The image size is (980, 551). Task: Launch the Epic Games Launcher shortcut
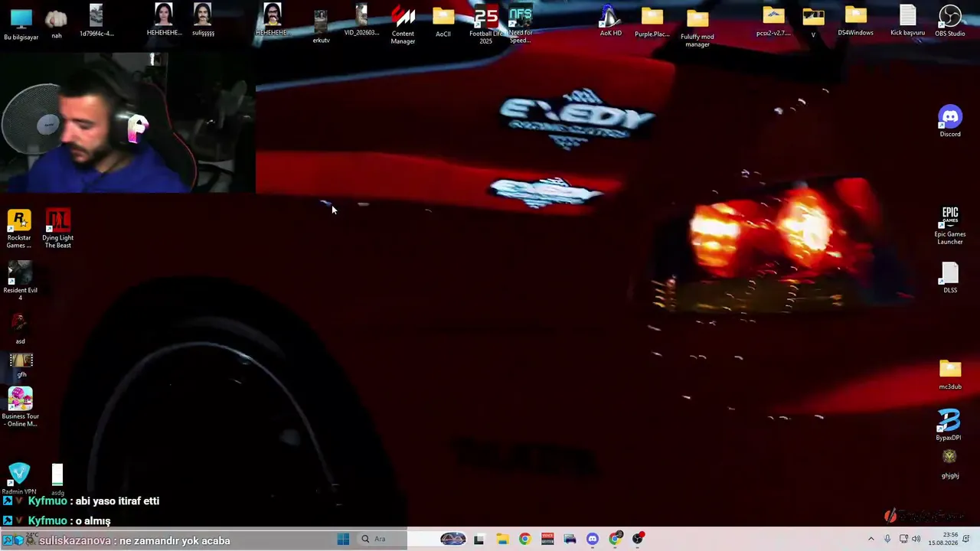pyautogui.click(x=950, y=226)
